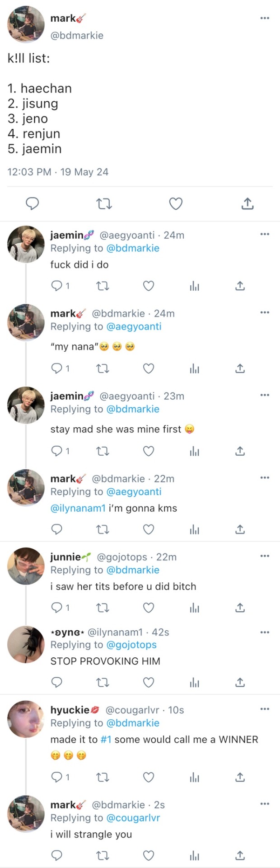Viewport: 280px width, 868px height.
Task: Reply to "i will strangle you" tweet
Action: pos(56,855)
